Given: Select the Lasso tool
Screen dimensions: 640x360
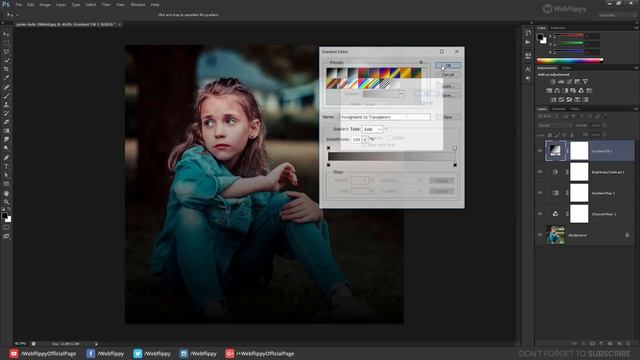Looking at the screenshot, I should click(x=6, y=52).
